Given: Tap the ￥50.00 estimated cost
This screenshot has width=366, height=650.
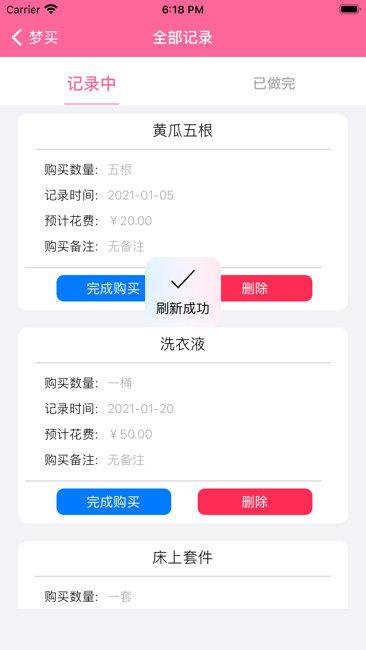Looking at the screenshot, I should [130, 434].
